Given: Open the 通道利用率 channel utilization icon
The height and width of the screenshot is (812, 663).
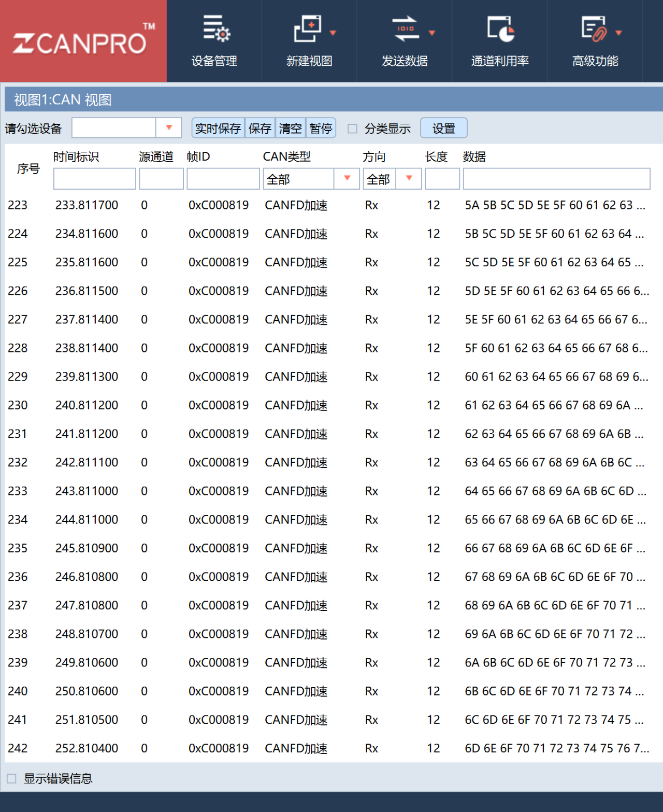Looking at the screenshot, I should coord(500,29).
